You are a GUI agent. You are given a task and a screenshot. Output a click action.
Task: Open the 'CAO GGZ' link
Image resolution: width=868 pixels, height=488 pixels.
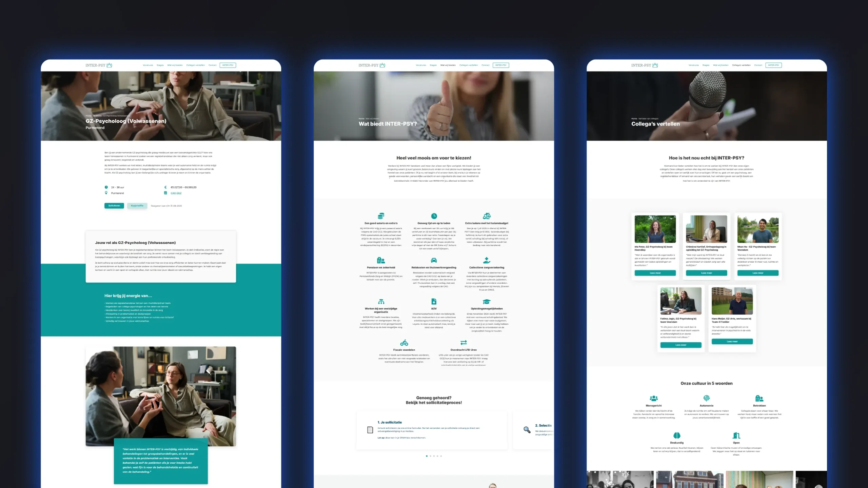[x=176, y=193]
